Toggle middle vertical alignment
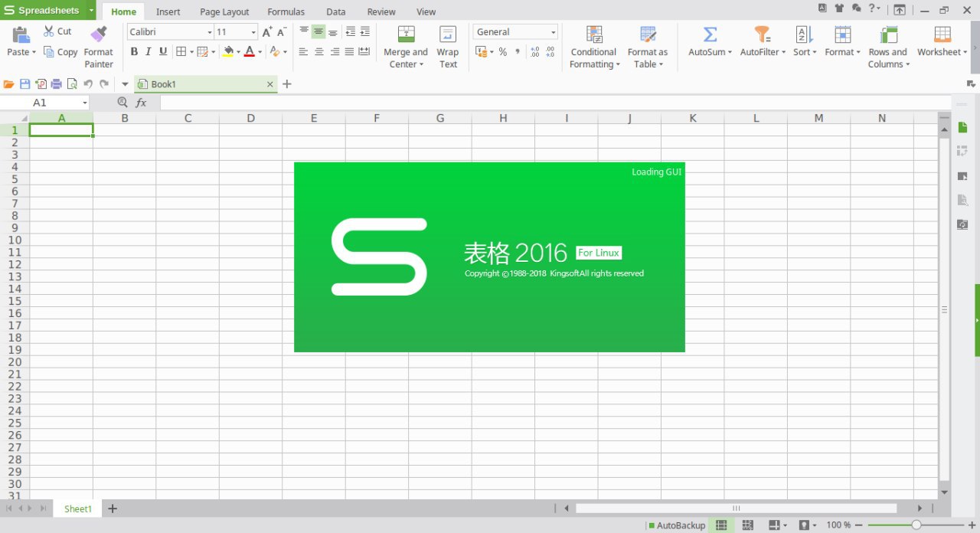Viewport: 980px width, 533px height. tap(318, 31)
